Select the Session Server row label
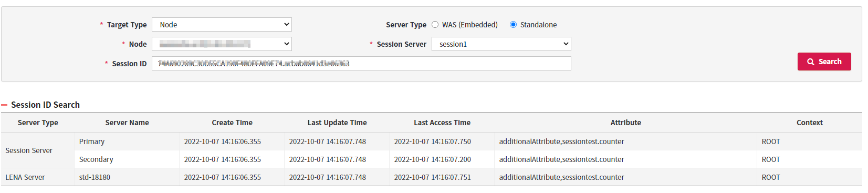The width and height of the screenshot is (868, 193). point(29,150)
